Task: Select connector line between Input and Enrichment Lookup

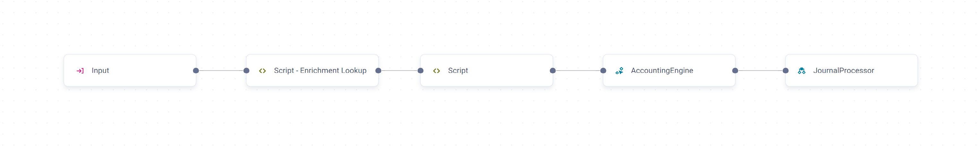Action: pyautogui.click(x=221, y=71)
